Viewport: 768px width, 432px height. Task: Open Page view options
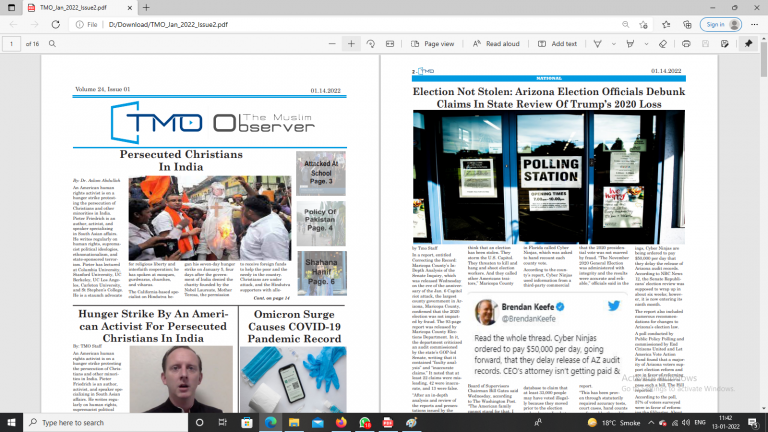(432, 44)
